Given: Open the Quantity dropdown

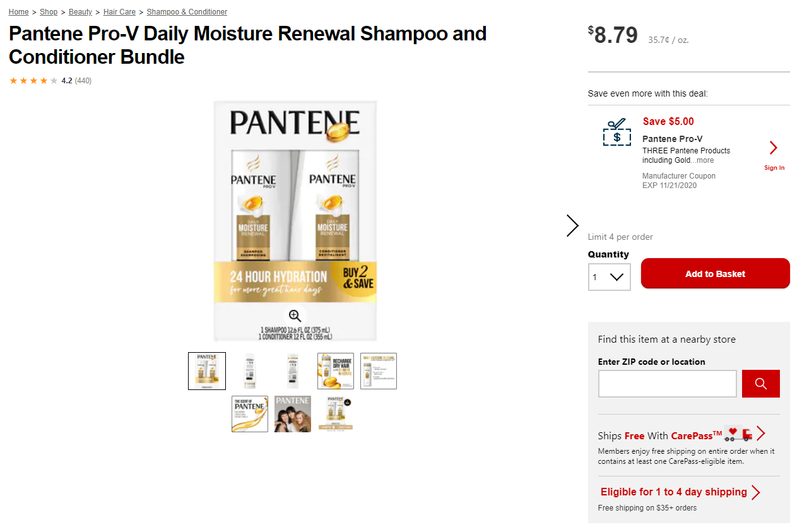Looking at the screenshot, I should (x=609, y=277).
